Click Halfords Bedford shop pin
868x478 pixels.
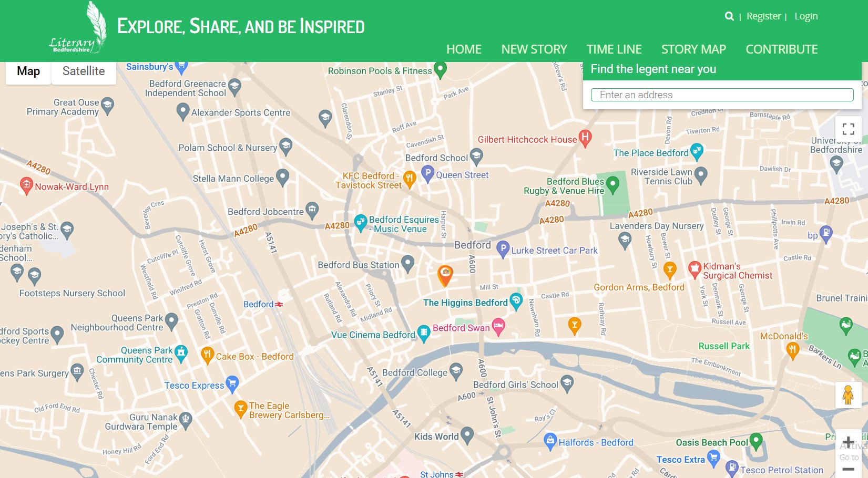(x=550, y=441)
